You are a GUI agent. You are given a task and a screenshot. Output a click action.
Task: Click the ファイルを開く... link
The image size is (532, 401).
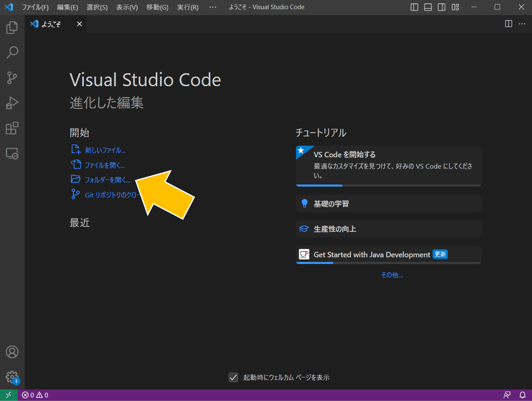105,165
